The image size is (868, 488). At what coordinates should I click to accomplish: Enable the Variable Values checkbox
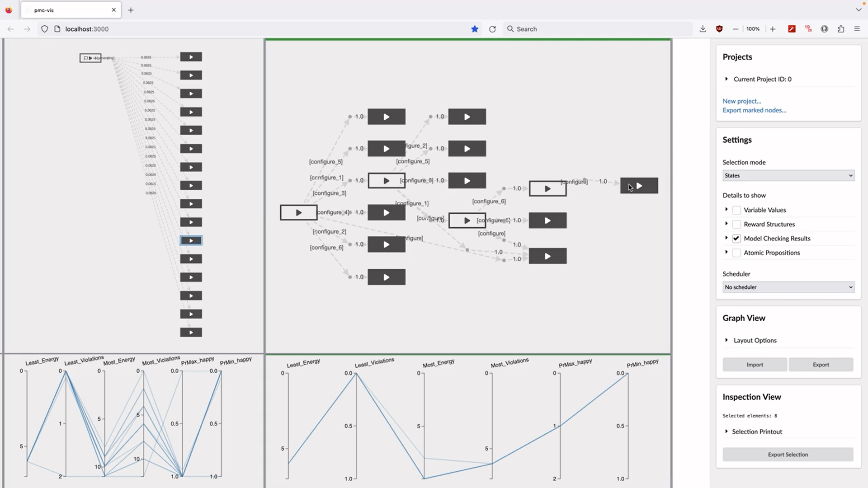(736, 210)
